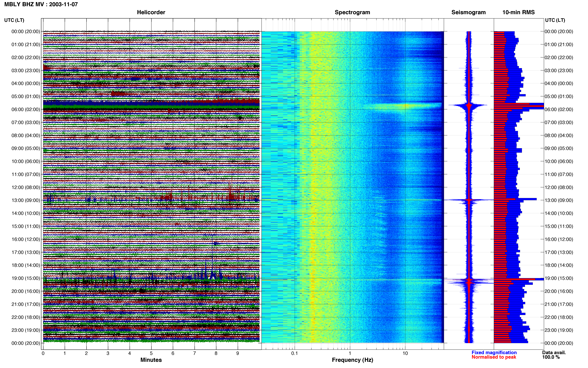Click left time label '09:00 (05:00)'
This screenshot has width=588, height=368.
(x=26, y=148)
